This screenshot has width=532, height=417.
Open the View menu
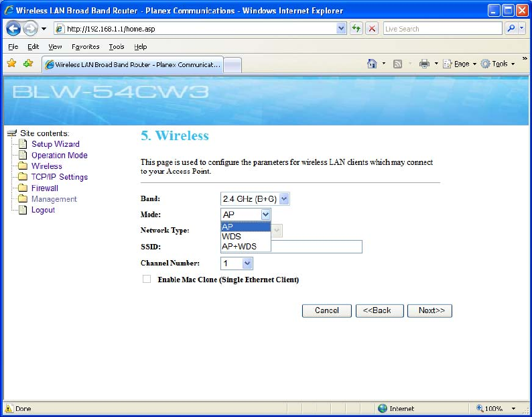coord(55,47)
